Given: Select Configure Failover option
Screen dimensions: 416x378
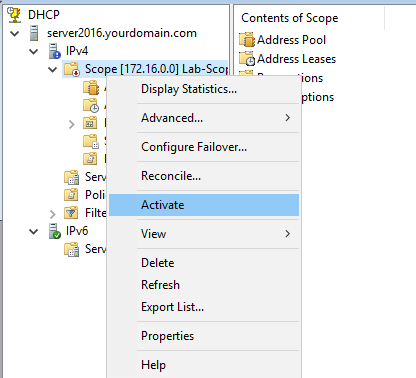Looking at the screenshot, I should tap(204, 147).
